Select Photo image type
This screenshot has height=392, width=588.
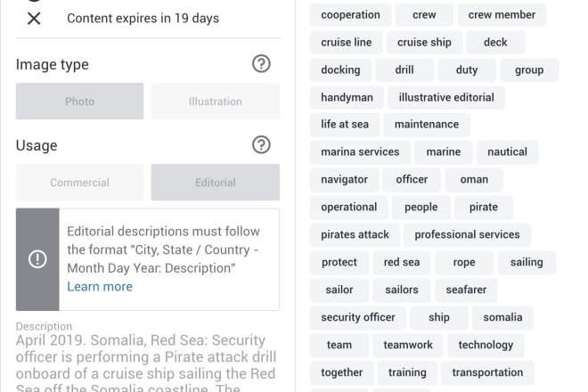pos(79,102)
